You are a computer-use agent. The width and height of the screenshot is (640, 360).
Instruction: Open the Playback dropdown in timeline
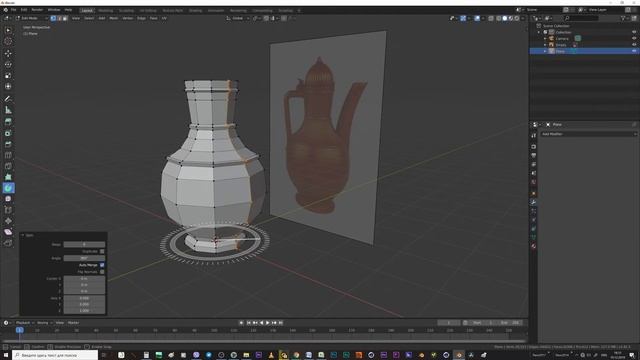pyautogui.click(x=24, y=323)
